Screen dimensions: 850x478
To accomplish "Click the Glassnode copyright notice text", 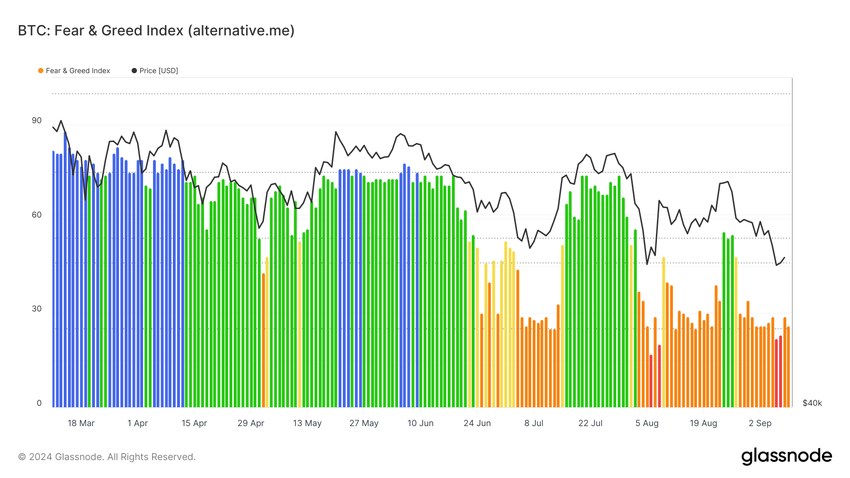I will point(107,457).
